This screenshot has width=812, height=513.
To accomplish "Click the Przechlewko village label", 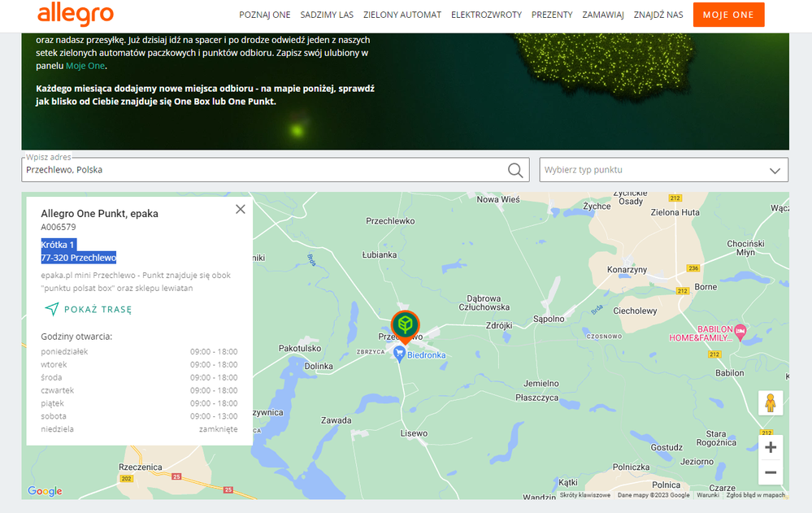I will click(x=390, y=221).
